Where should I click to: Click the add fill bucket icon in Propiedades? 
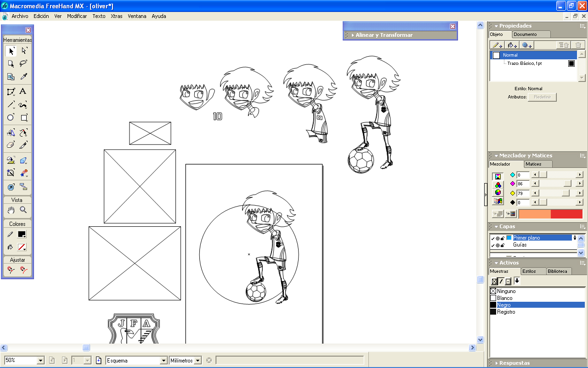(x=512, y=45)
